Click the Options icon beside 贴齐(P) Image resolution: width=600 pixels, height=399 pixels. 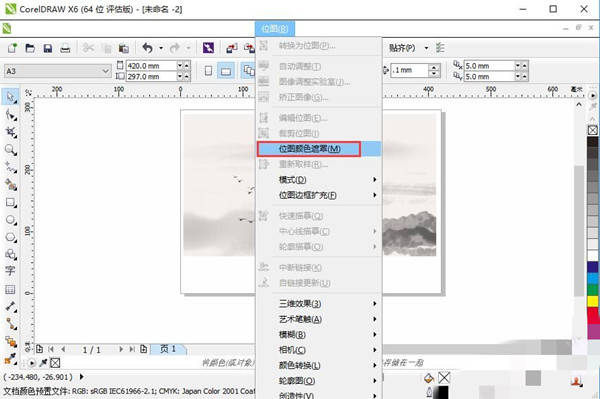[440, 48]
